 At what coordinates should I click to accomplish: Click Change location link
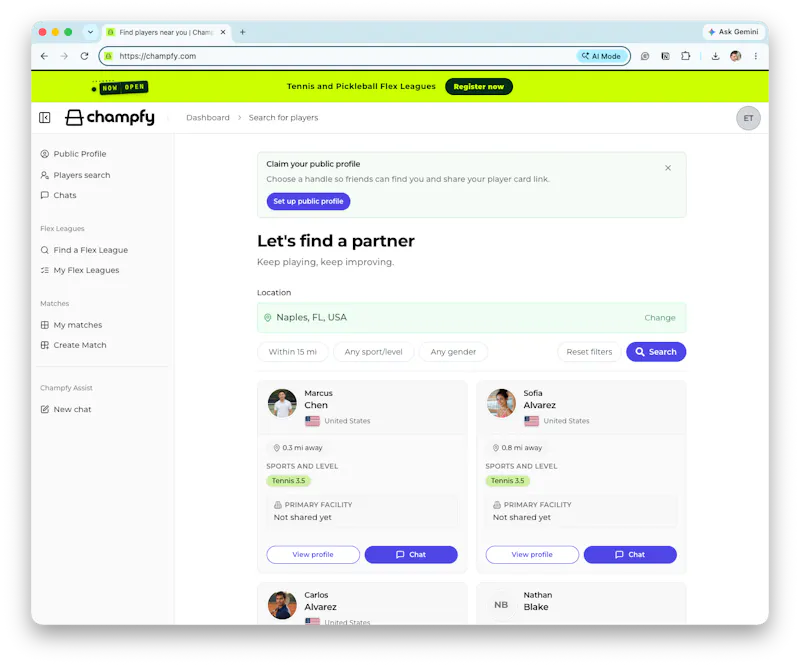pos(660,317)
